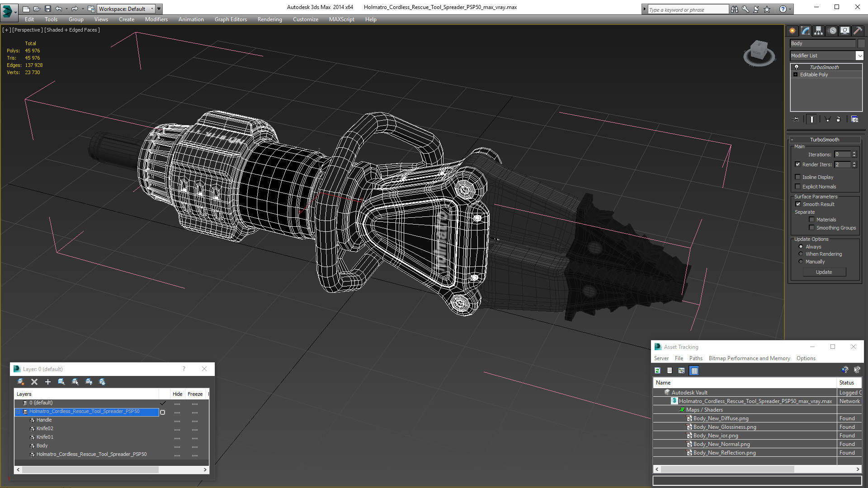Click the Status column header in Asset Tracking
The width and height of the screenshot is (868, 488).
click(849, 383)
